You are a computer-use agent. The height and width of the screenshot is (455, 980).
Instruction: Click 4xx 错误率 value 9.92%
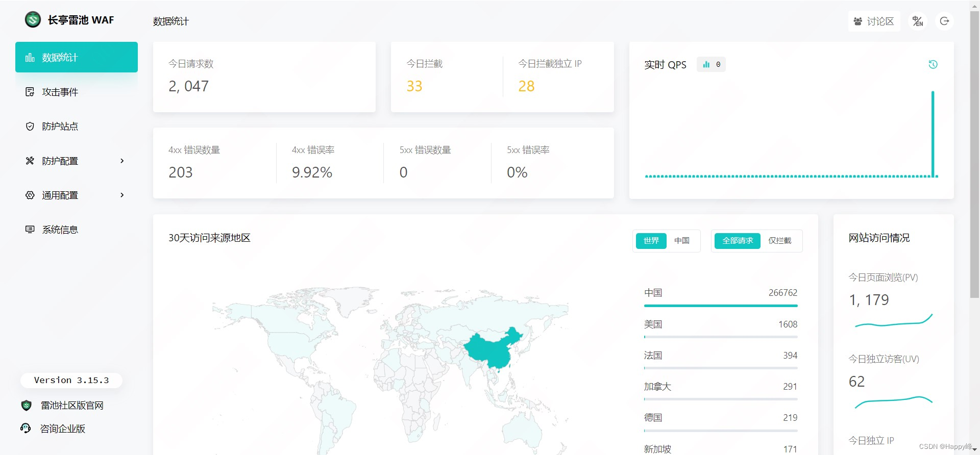pyautogui.click(x=312, y=172)
